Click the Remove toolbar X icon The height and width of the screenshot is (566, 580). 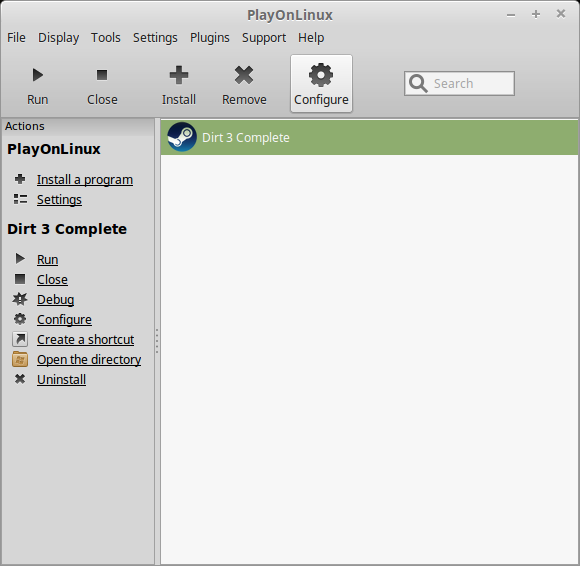click(244, 75)
